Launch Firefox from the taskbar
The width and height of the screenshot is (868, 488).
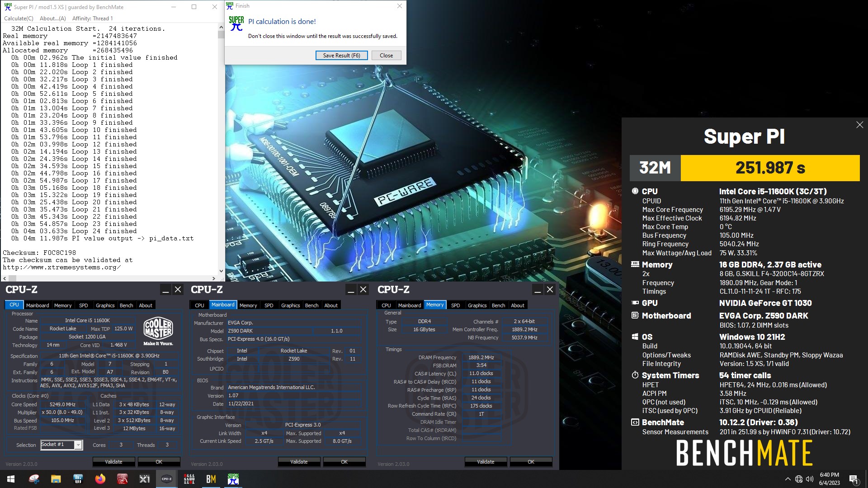pos(100,479)
